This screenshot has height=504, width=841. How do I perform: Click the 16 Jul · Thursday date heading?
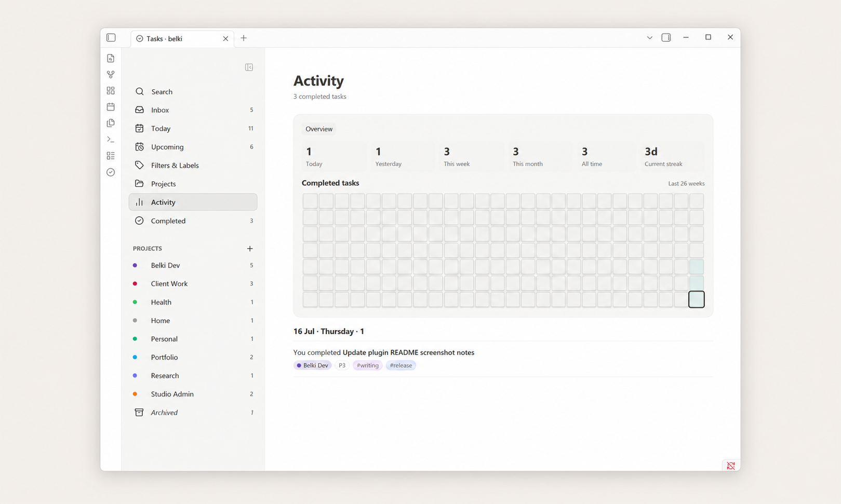(328, 331)
